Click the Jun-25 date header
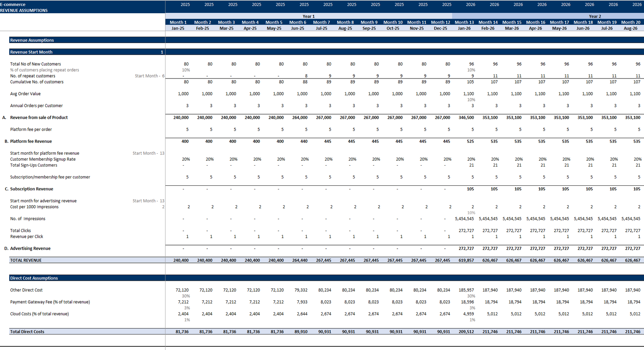Image resolution: width=644 pixels, height=350 pixels. coord(298,28)
